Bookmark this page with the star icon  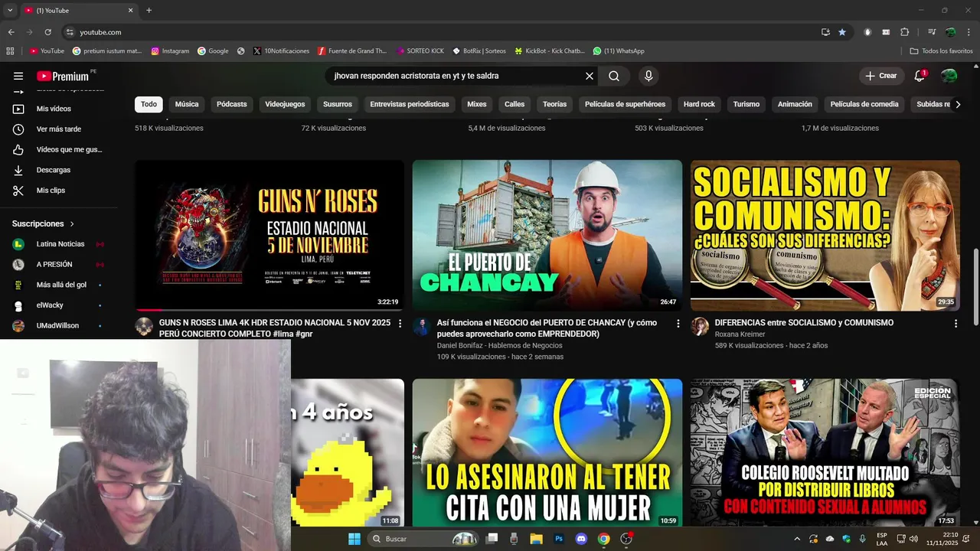pyautogui.click(x=842, y=32)
